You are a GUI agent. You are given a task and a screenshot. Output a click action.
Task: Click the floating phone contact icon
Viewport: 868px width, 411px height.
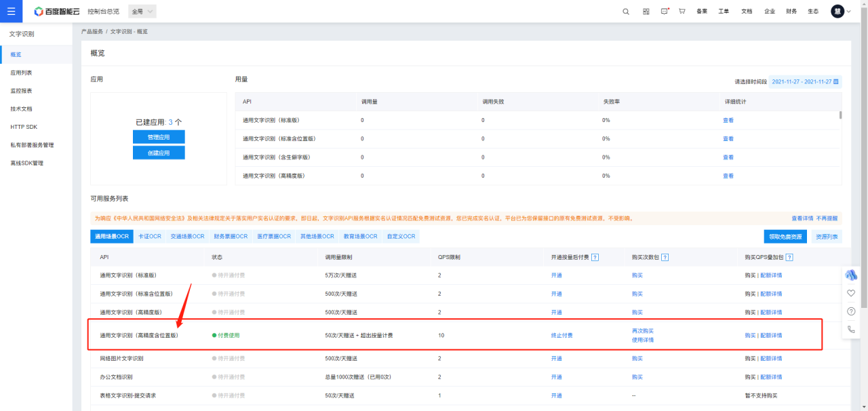pos(851,330)
